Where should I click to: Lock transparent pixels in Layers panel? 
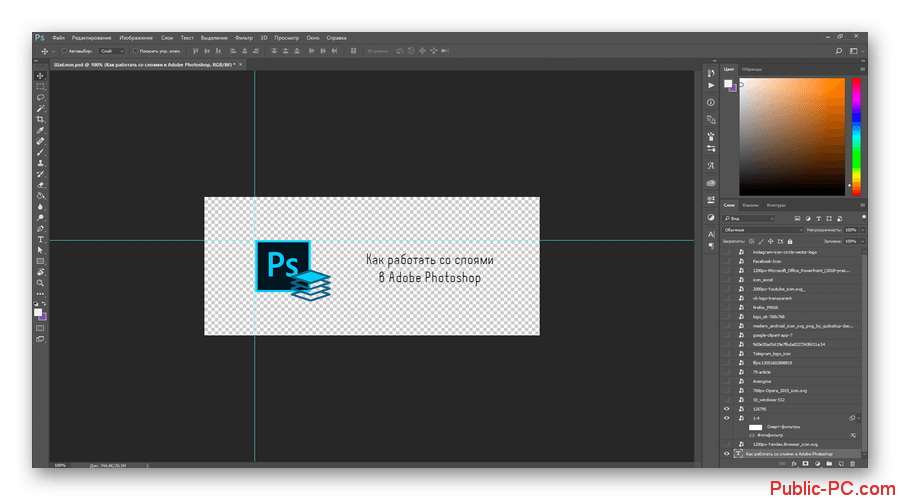tap(751, 242)
